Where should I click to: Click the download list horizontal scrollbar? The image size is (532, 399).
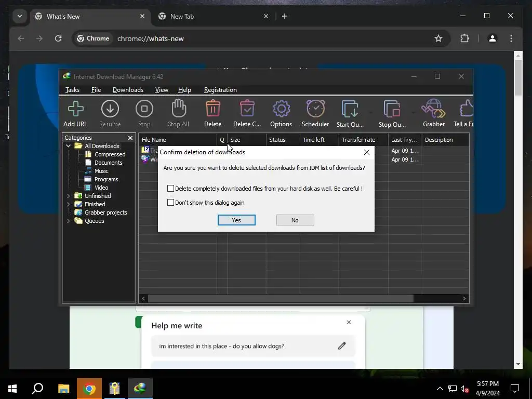pyautogui.click(x=281, y=299)
